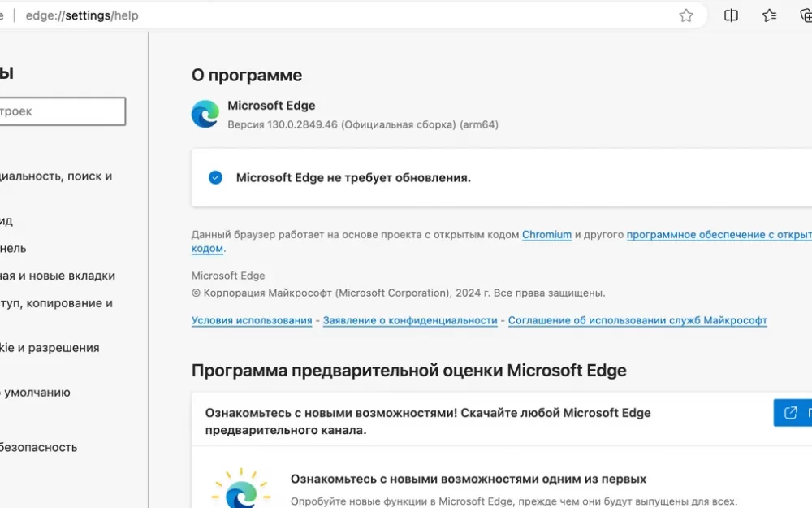This screenshot has height=508, width=812.
Task: Click gray 'Microsoft Edge' label above copyright
Action: (x=228, y=276)
